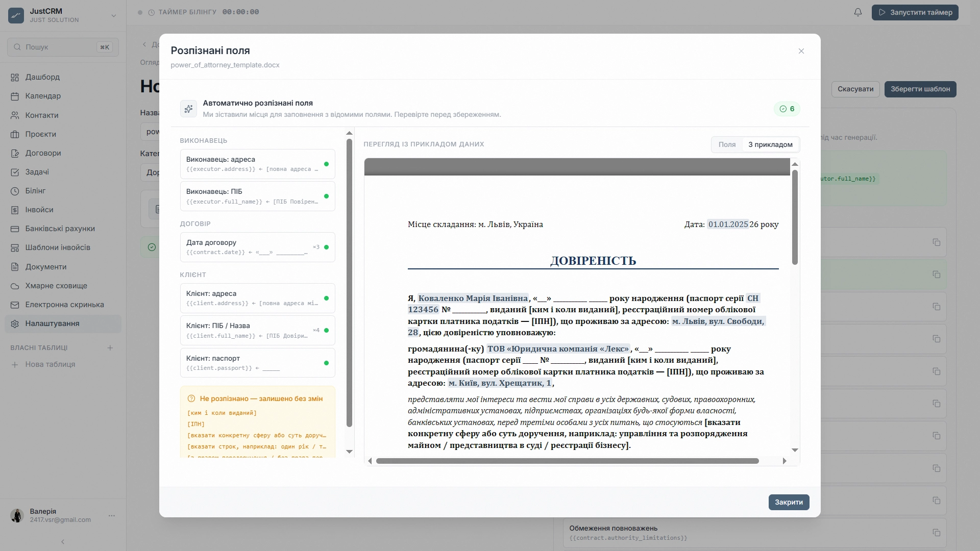Screen dimensions: 980x551
Task: Click the preview horizontal scrollbar thumb
Action: point(568,461)
